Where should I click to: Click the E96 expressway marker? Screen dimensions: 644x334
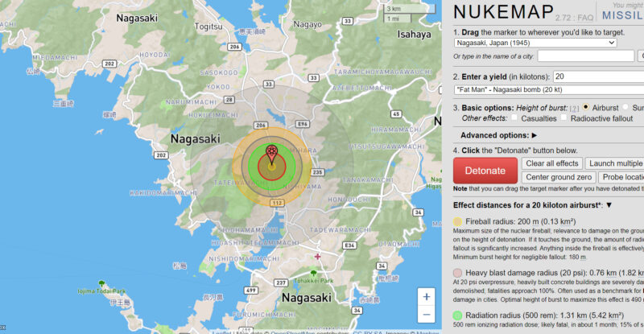[303, 125]
